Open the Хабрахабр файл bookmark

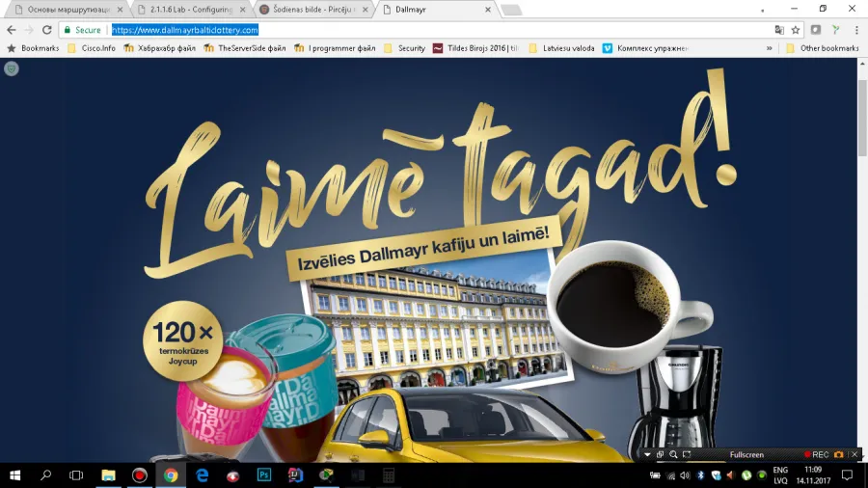click(159, 48)
